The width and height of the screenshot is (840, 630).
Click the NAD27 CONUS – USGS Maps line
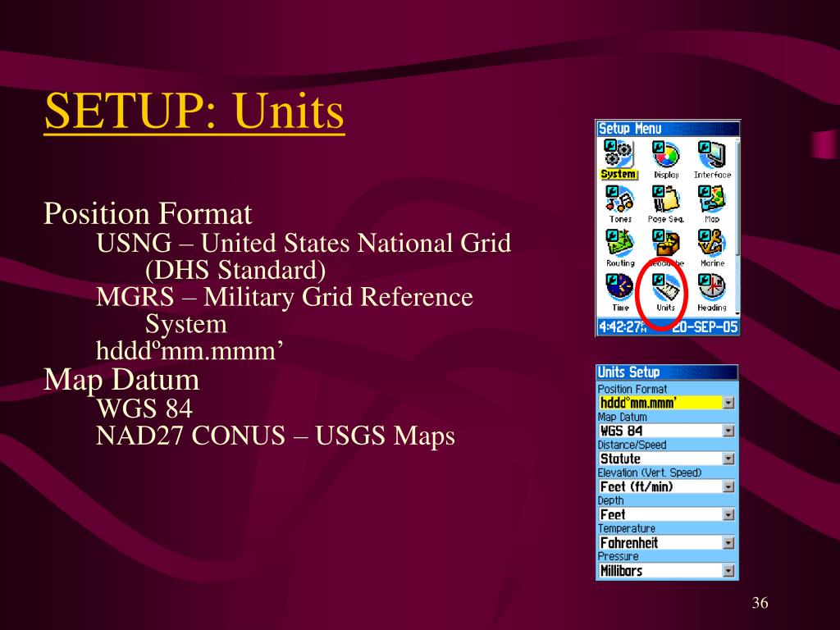coord(276,436)
